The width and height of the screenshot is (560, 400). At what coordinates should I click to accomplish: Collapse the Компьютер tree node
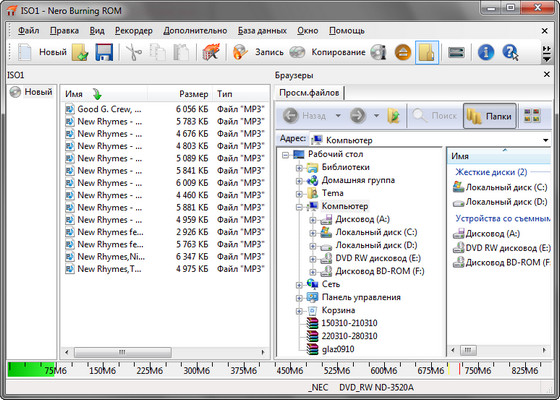(x=299, y=207)
